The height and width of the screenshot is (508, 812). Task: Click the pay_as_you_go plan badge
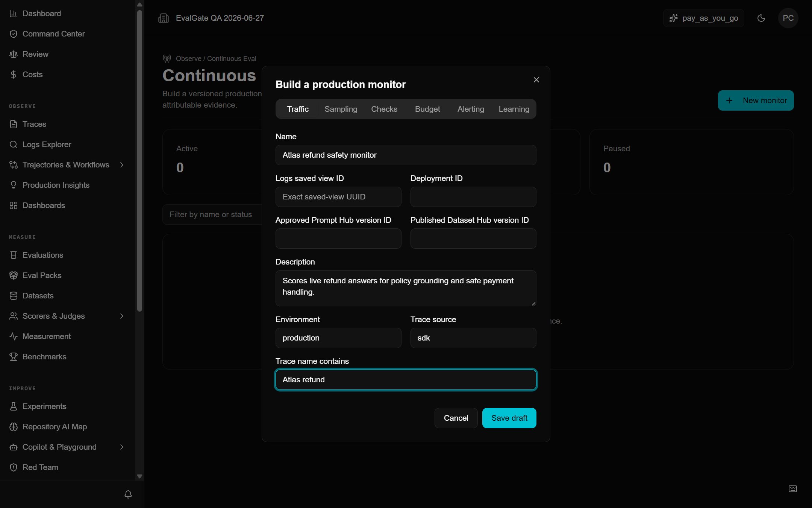click(x=704, y=18)
